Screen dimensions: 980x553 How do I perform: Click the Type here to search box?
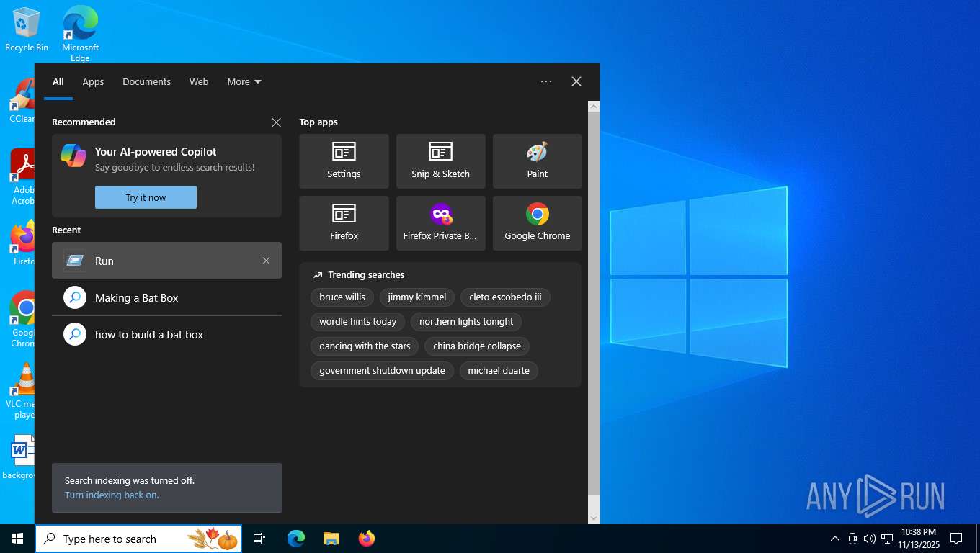[x=138, y=539]
